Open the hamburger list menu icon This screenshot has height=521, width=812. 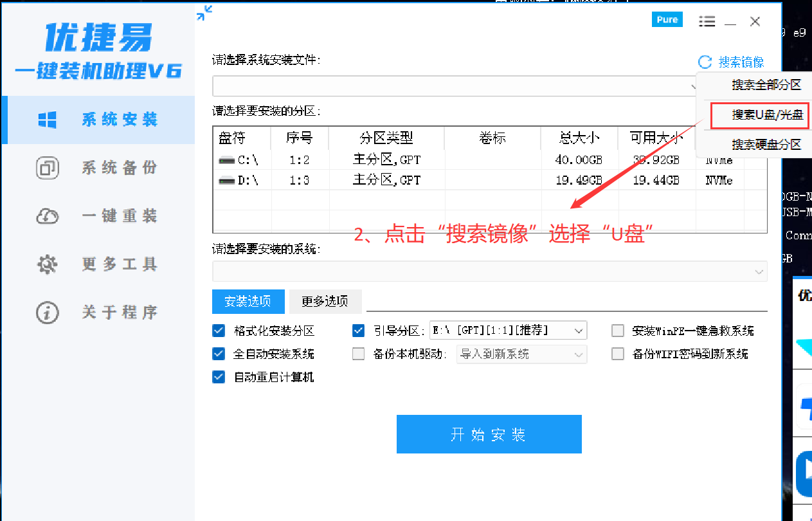(x=707, y=21)
